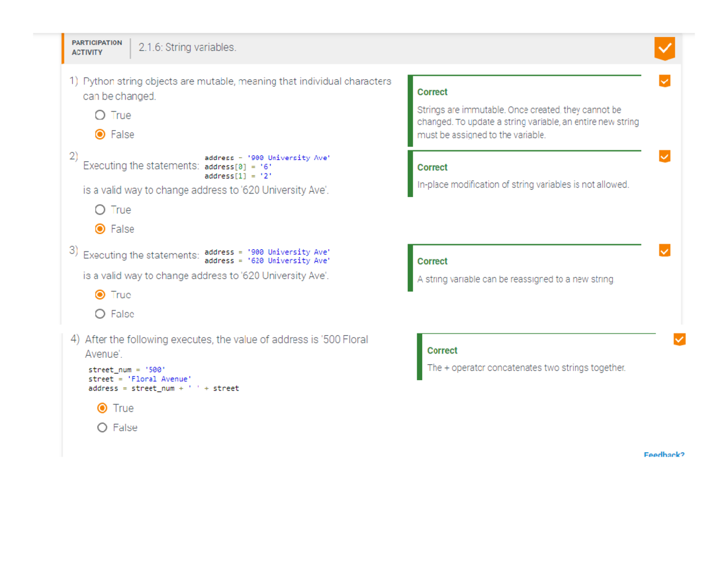Toggle the question 4 orange chevron icon
This screenshot has height=562, width=728.
point(679,340)
